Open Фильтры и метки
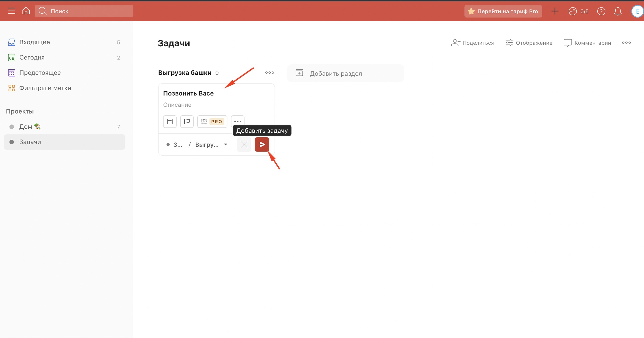 click(x=64, y=88)
